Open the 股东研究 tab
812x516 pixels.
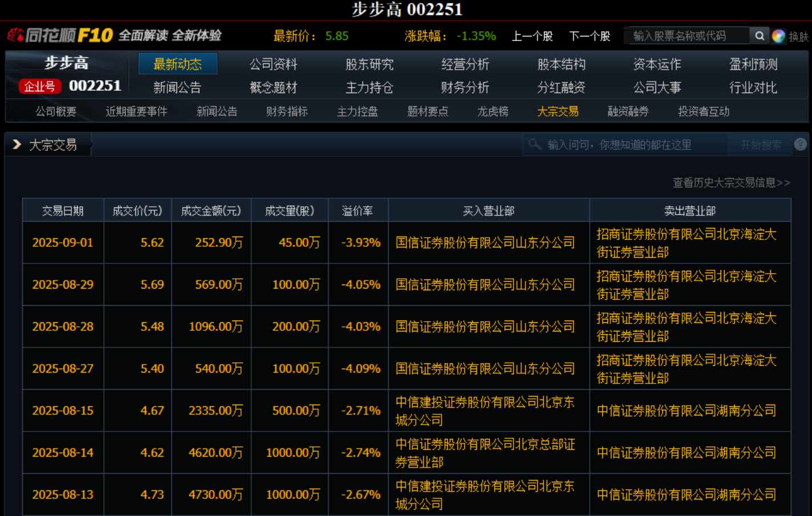click(x=369, y=64)
